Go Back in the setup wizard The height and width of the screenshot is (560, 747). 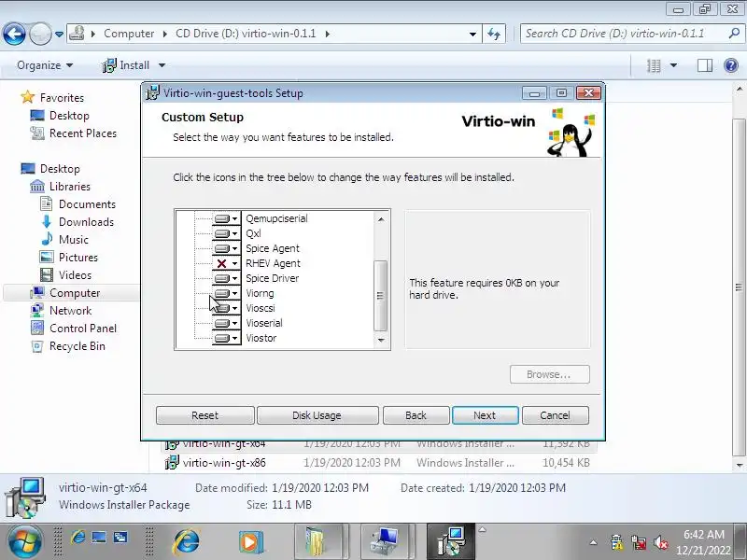tap(416, 415)
